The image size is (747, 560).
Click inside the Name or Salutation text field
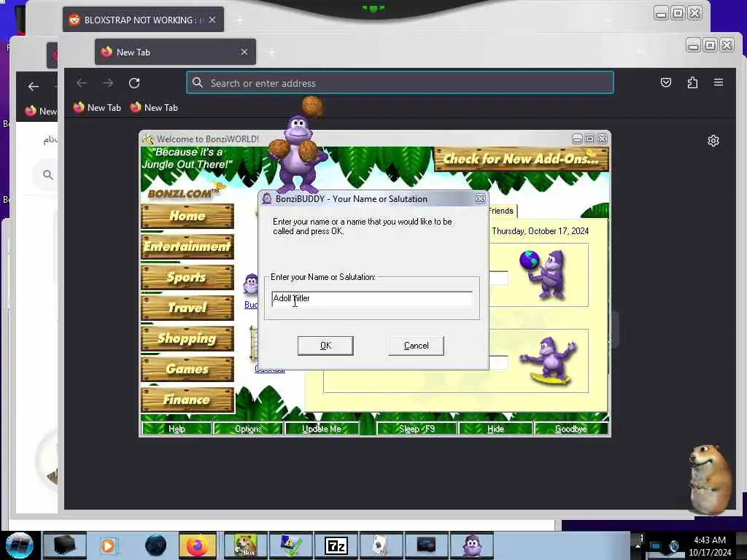click(x=371, y=298)
